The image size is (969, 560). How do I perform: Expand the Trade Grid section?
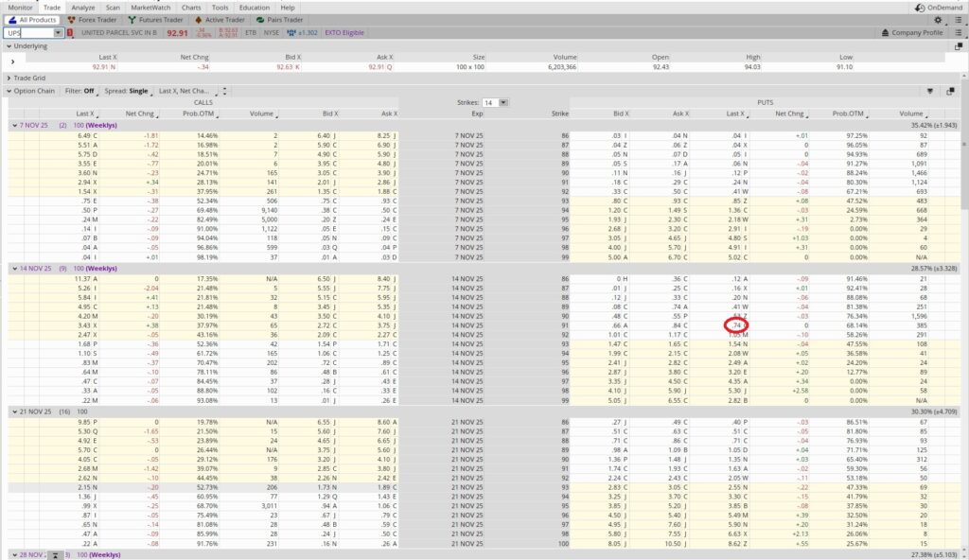[9, 78]
